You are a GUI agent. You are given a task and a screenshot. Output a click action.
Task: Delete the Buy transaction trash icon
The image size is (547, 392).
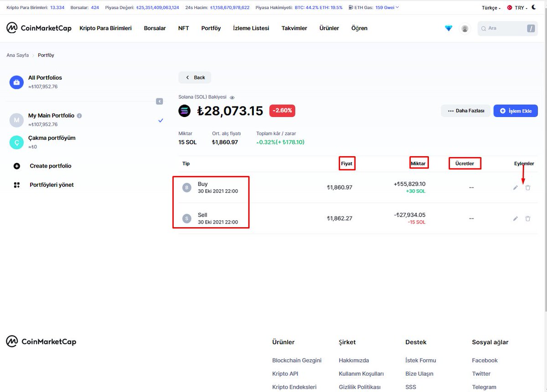tap(528, 188)
